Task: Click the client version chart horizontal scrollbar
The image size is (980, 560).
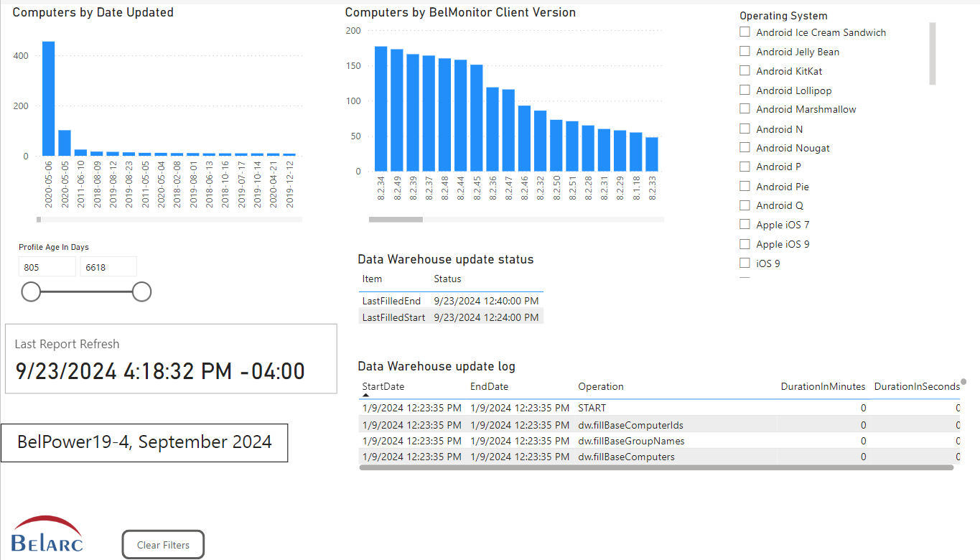Action: click(396, 220)
